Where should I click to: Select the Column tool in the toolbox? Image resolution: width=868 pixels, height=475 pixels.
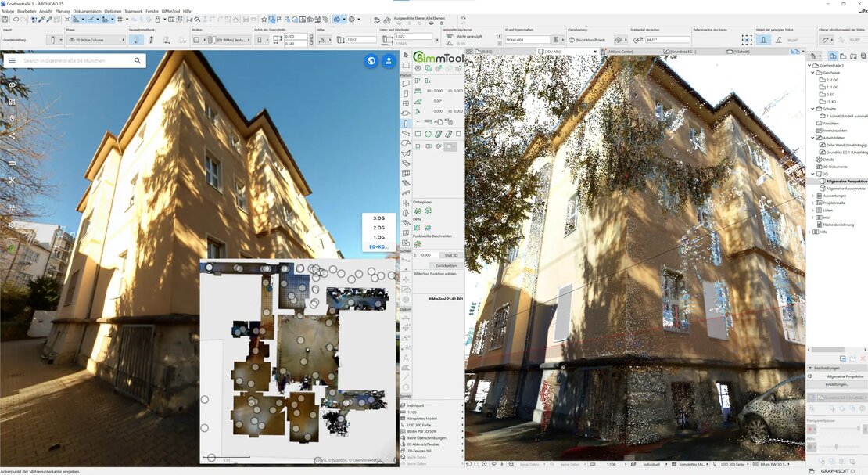click(406, 124)
